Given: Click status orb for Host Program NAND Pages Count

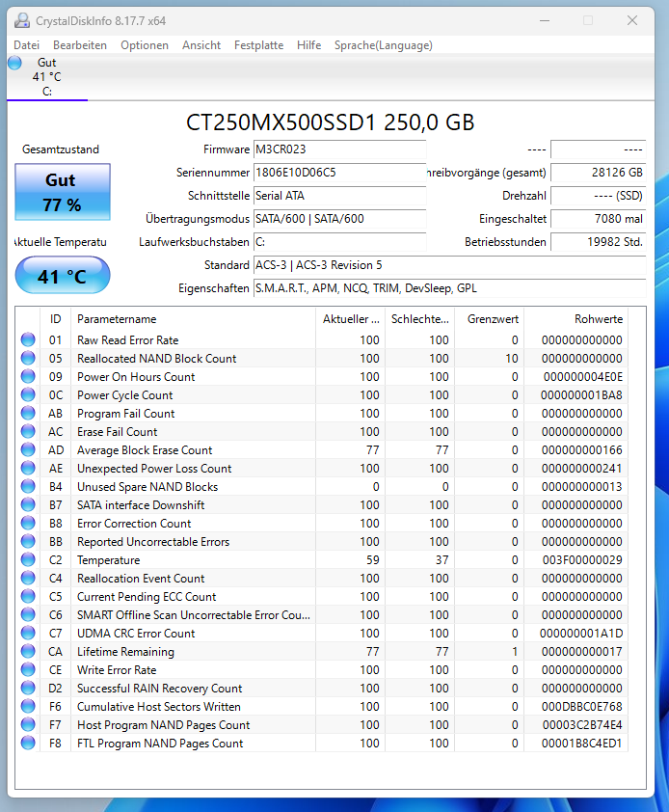Looking at the screenshot, I should 28,724.
